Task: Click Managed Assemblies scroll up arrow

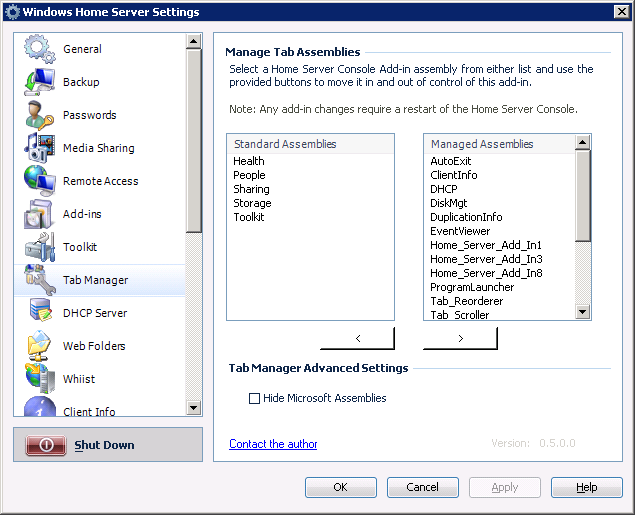Action: (583, 142)
